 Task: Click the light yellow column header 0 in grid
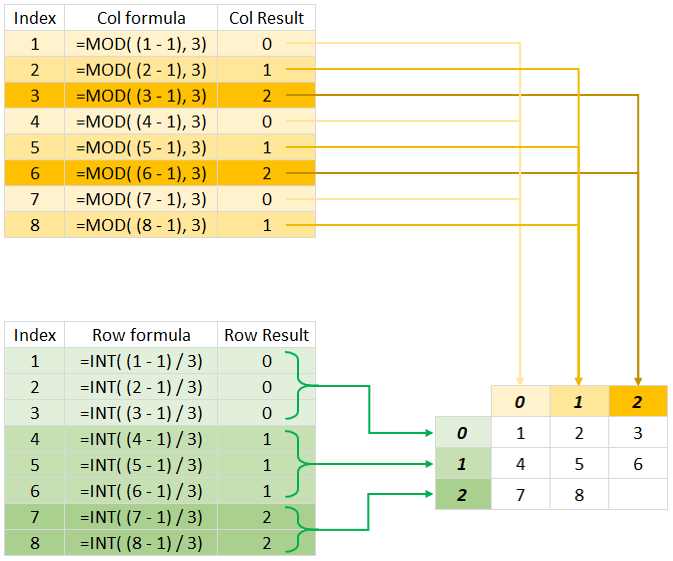(x=520, y=402)
